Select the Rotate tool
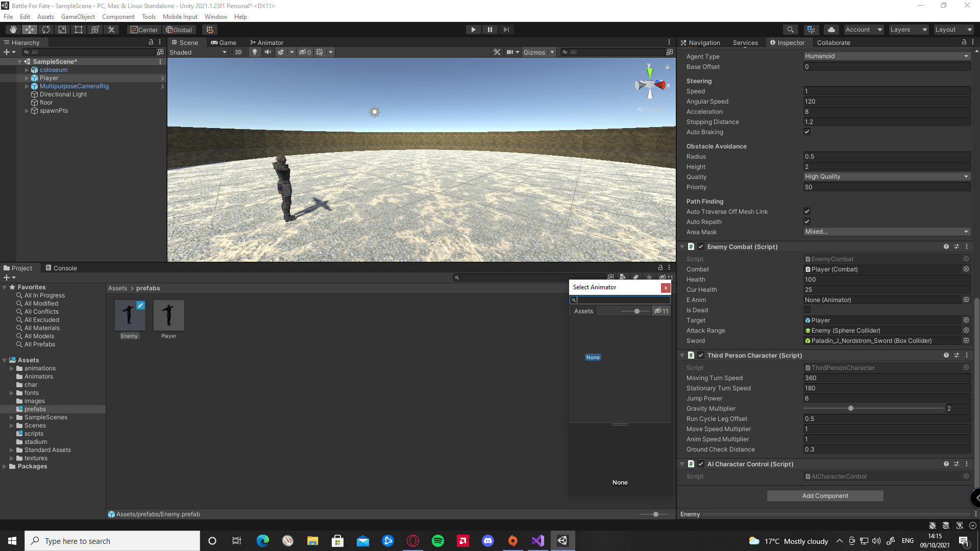Screen dimensions: 980x551 pyautogui.click(x=46, y=29)
